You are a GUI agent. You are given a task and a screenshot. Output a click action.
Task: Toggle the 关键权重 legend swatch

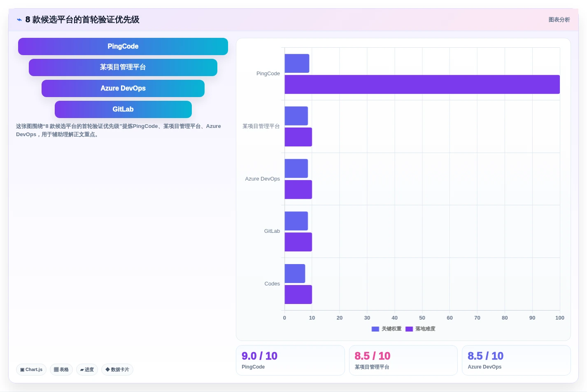coord(375,329)
